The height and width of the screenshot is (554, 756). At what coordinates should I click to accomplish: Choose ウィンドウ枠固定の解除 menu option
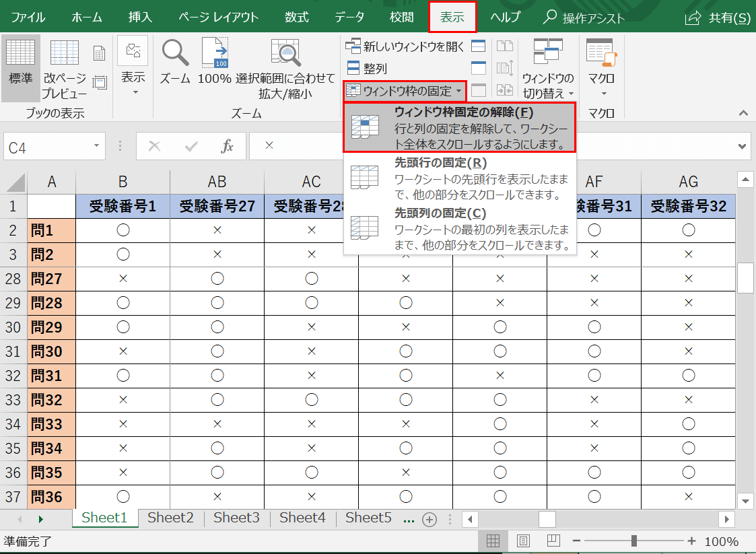click(460, 127)
